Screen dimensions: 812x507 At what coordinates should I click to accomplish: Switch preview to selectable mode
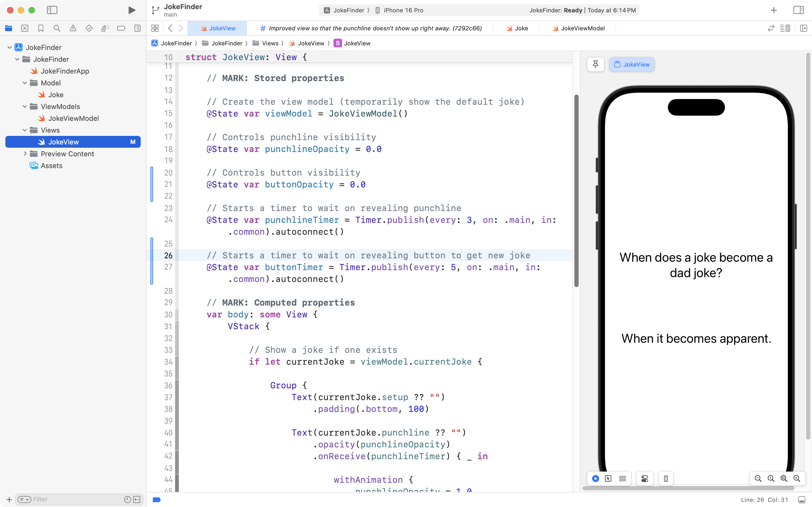pos(608,479)
